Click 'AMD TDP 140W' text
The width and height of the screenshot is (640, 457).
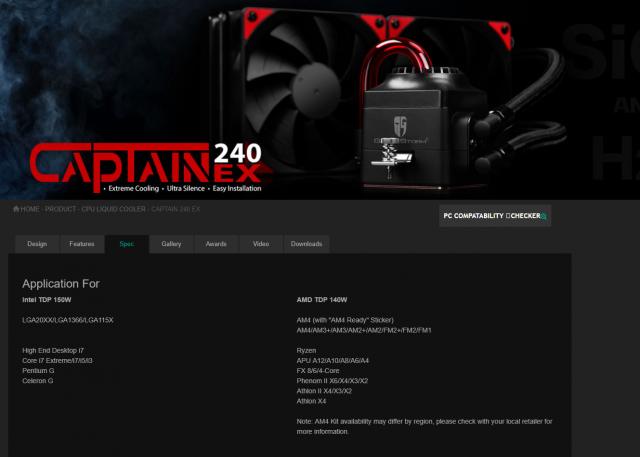tap(322, 300)
